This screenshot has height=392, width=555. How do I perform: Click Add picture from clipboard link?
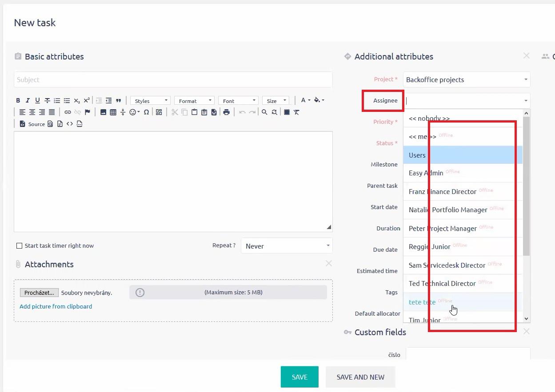point(56,306)
